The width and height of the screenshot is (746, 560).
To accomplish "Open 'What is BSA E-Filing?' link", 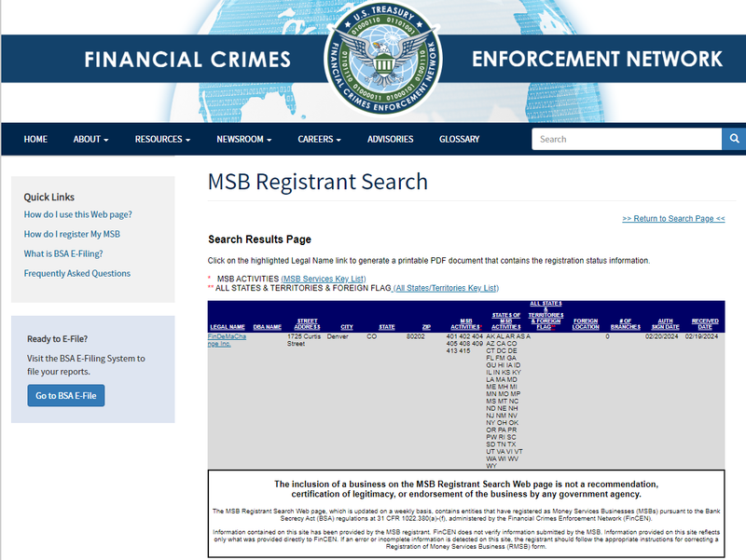I will 63,253.
